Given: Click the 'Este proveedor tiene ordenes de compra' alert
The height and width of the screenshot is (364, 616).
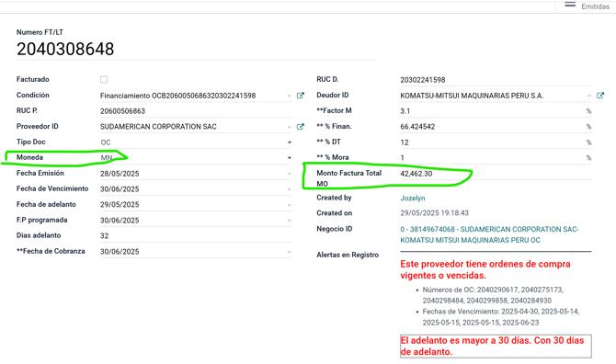Looking at the screenshot, I should coord(485,269).
